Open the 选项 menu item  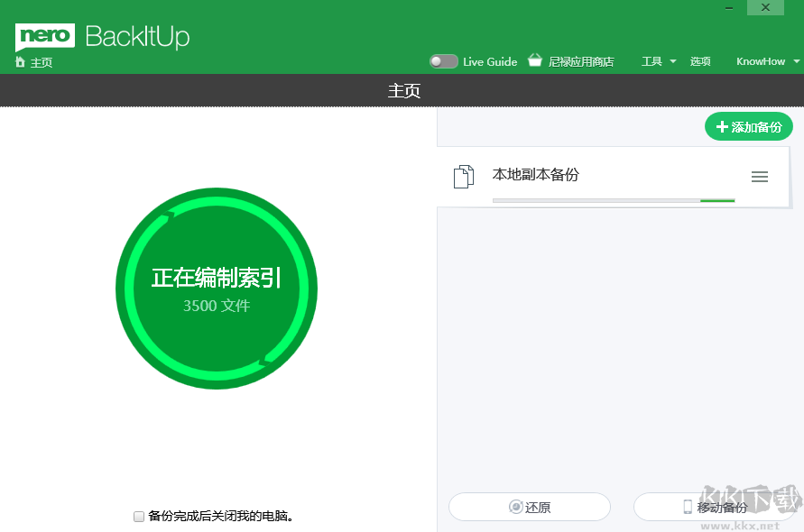click(x=701, y=61)
